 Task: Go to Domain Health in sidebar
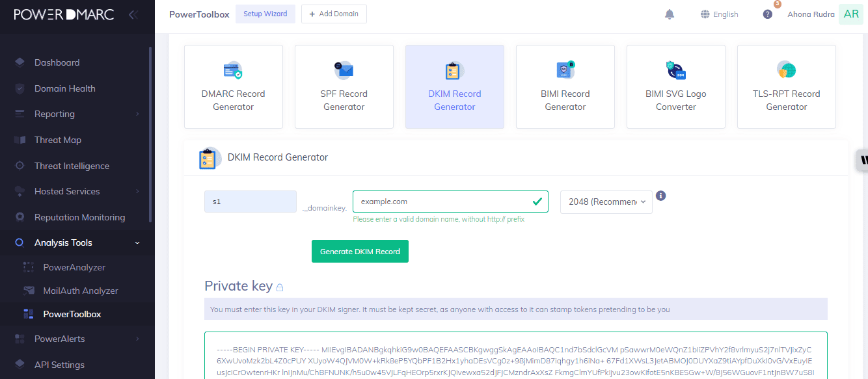[x=65, y=88]
